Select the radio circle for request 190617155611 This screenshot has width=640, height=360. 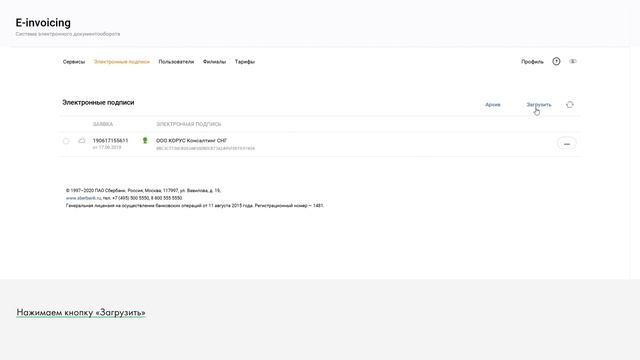pyautogui.click(x=66, y=141)
